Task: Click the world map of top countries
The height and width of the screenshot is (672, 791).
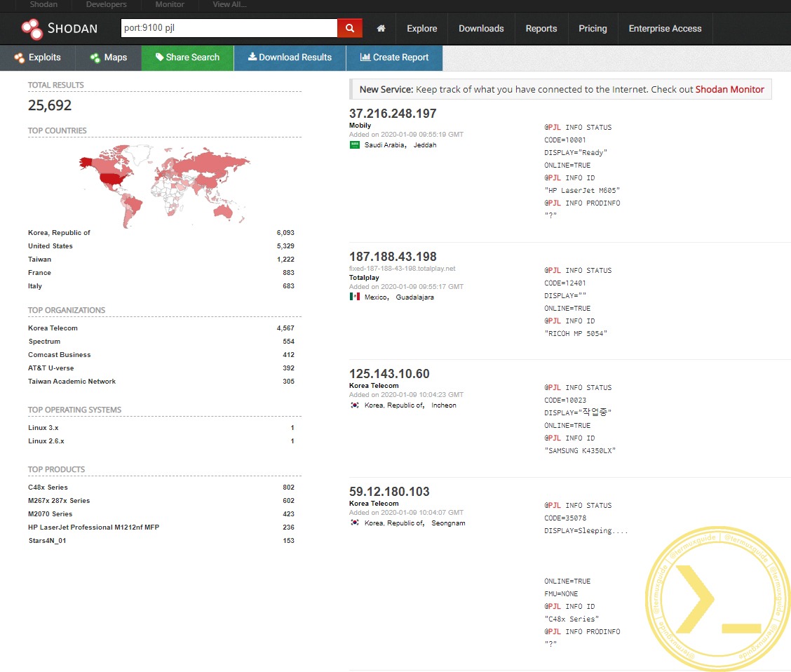Action: [165, 186]
